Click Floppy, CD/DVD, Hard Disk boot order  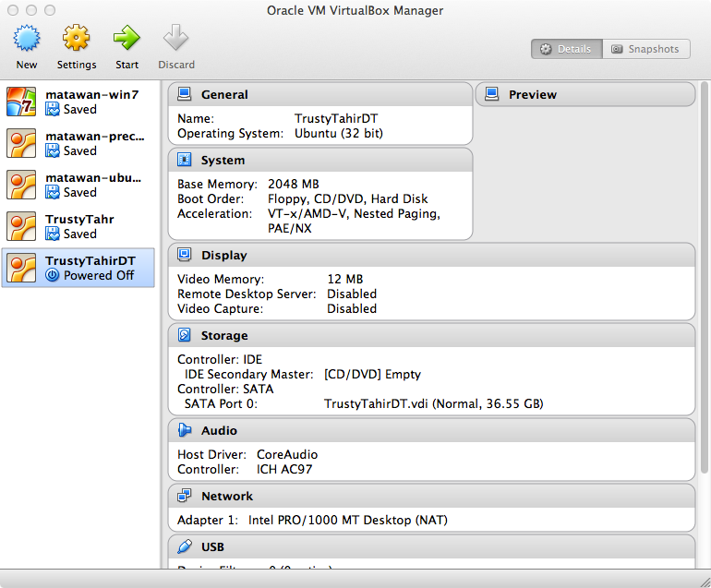click(348, 199)
